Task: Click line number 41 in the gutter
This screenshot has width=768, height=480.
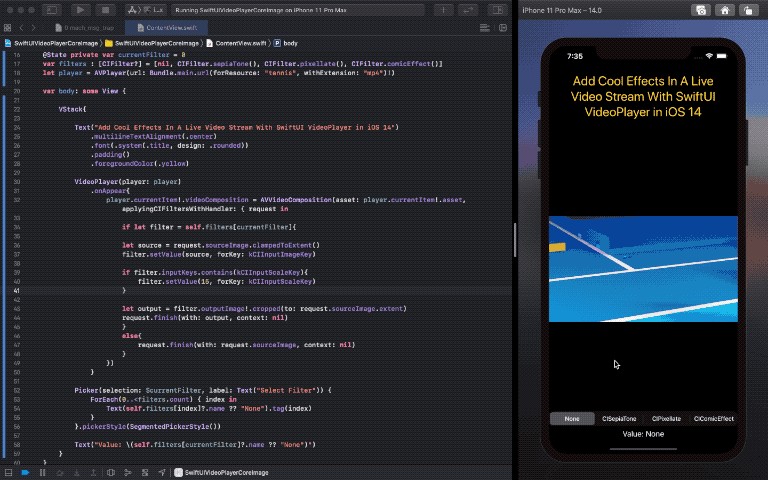Action: (17, 290)
